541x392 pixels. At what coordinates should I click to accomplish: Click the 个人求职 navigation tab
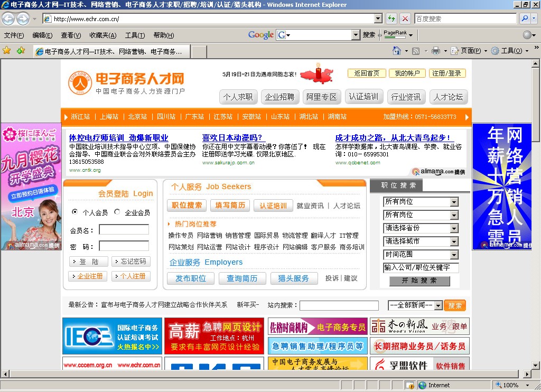(238, 97)
